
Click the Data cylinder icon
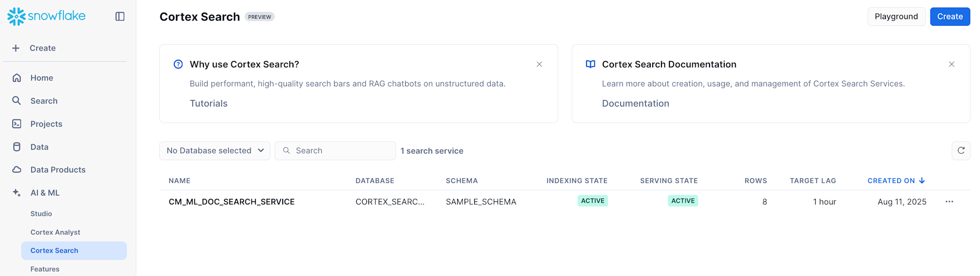[x=17, y=147]
